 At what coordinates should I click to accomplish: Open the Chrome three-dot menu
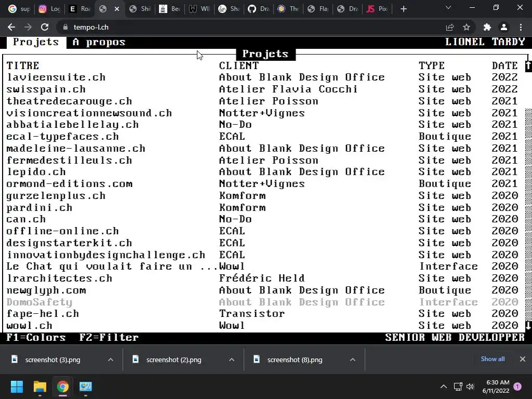(x=521, y=27)
